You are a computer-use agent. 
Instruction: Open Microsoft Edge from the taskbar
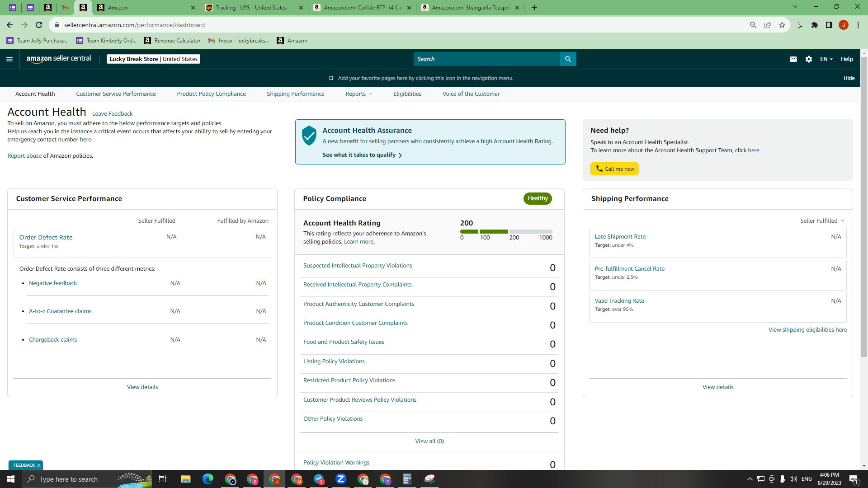point(208,479)
